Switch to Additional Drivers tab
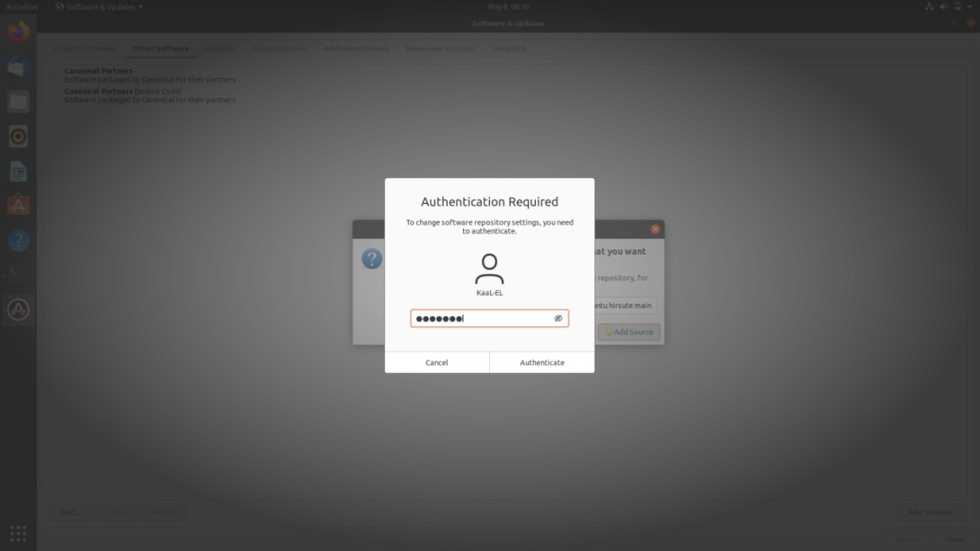This screenshot has width=980, height=551. [356, 49]
